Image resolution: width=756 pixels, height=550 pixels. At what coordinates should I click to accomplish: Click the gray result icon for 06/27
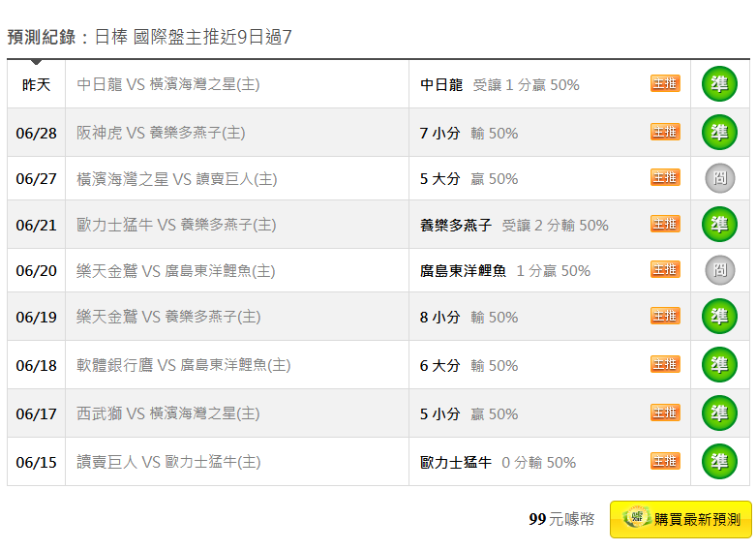click(719, 178)
